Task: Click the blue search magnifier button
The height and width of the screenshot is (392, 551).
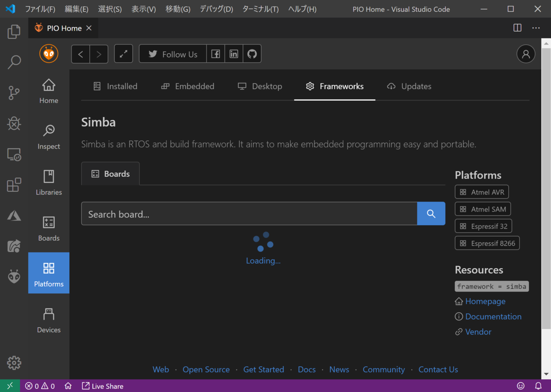Action: click(431, 213)
